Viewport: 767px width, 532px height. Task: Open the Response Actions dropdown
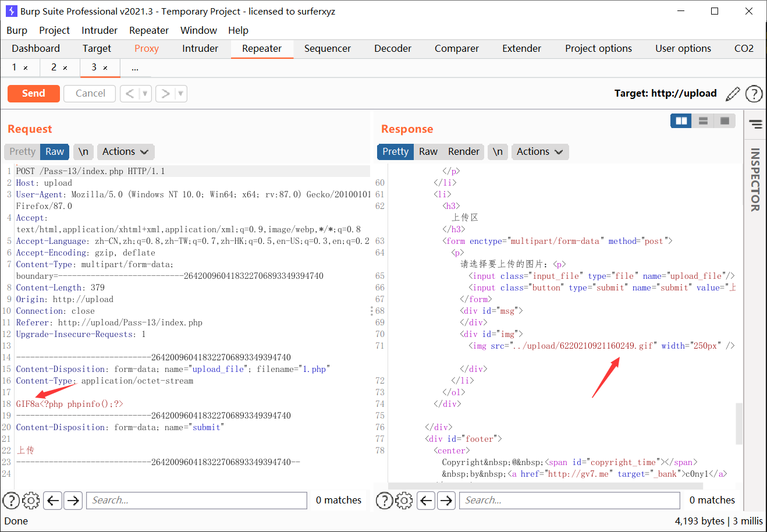click(x=539, y=151)
